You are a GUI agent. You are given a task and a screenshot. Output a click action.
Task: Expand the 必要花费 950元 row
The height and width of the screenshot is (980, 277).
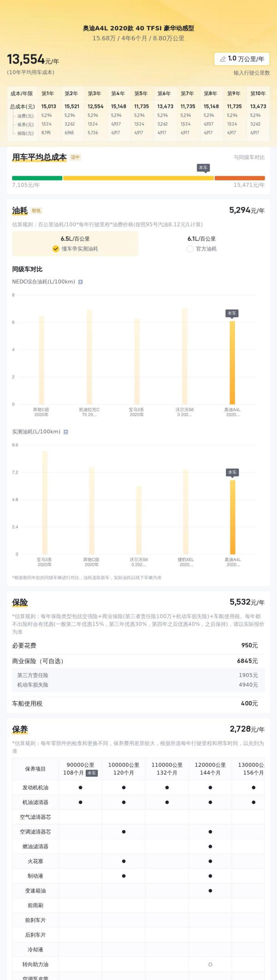point(138,645)
